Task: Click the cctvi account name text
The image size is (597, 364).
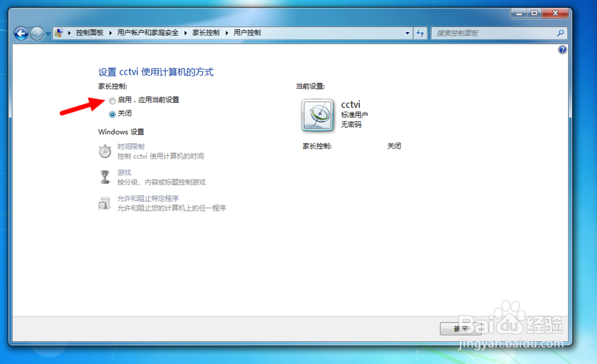Action: [x=350, y=104]
